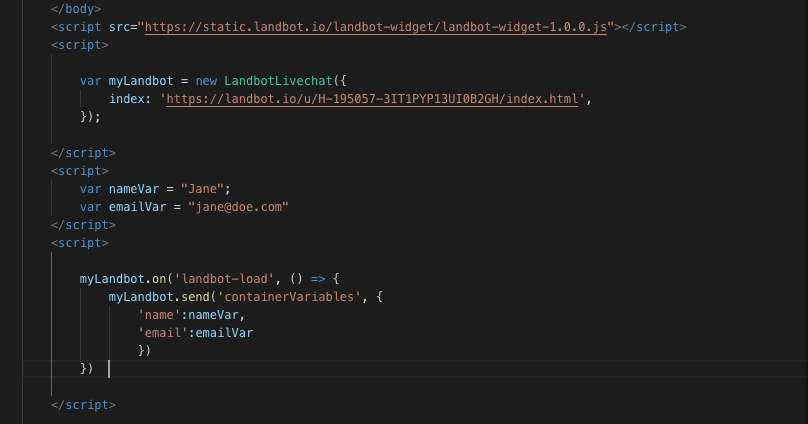The height and width of the screenshot is (424, 808).
Task: Click the closing </body> tag
Action: 76,9
